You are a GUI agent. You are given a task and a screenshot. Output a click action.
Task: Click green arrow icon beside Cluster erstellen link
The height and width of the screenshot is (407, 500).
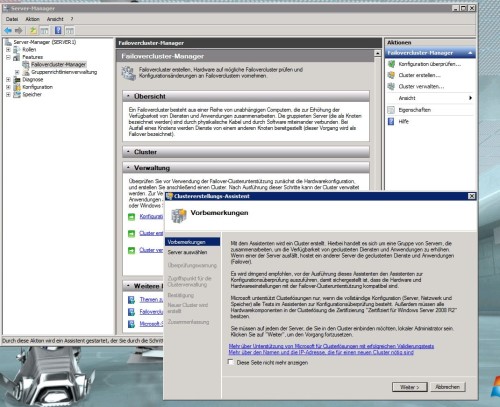tap(132, 234)
